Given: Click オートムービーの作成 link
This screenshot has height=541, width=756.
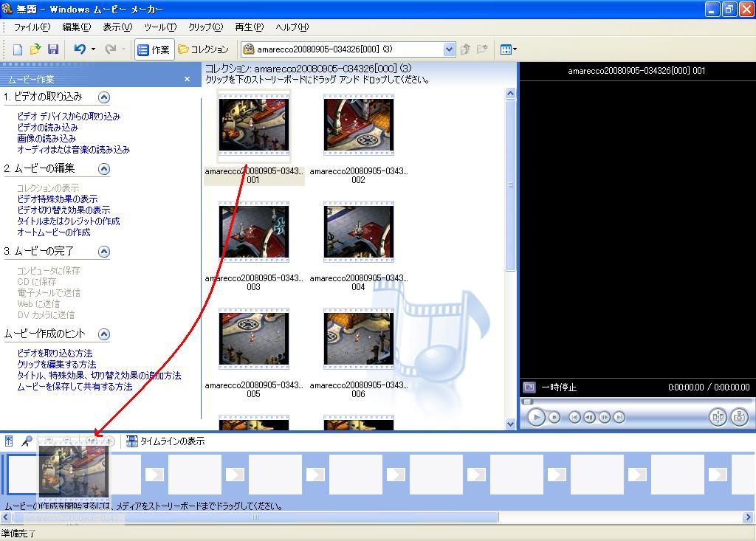Looking at the screenshot, I should click(x=53, y=232).
